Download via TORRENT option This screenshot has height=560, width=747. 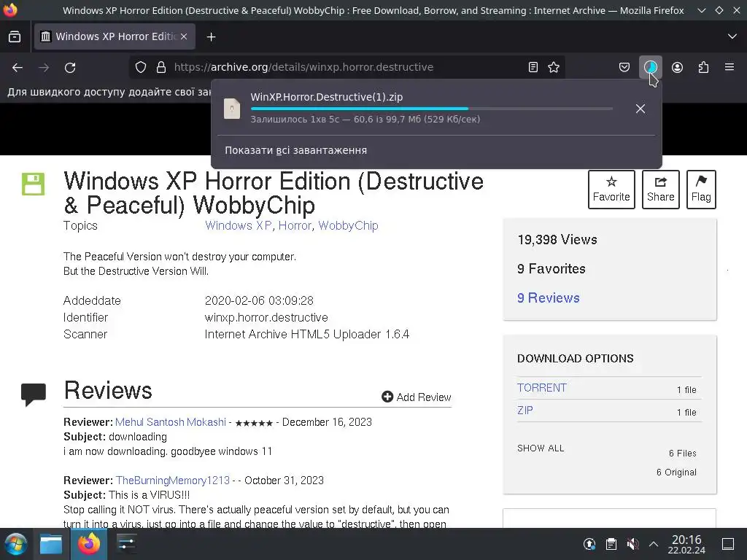pyautogui.click(x=542, y=388)
